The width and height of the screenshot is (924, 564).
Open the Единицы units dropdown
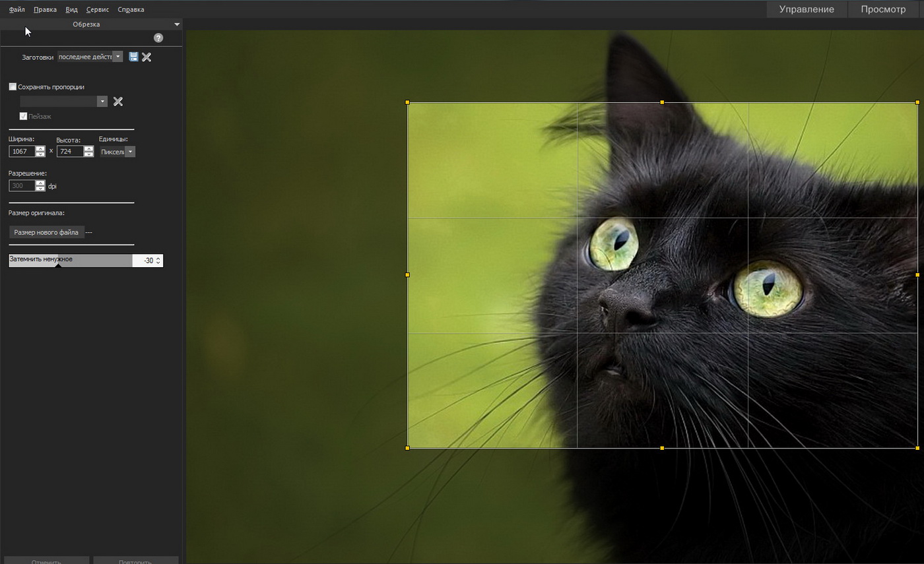point(130,152)
